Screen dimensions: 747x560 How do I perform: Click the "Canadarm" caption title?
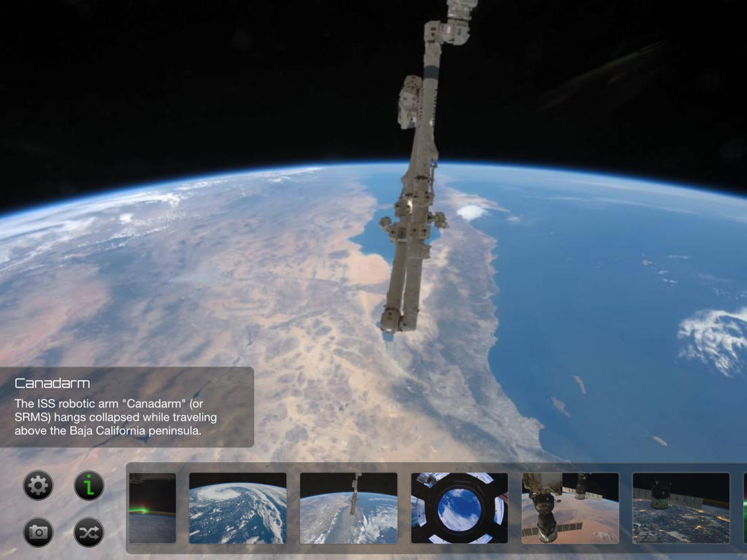[52, 383]
